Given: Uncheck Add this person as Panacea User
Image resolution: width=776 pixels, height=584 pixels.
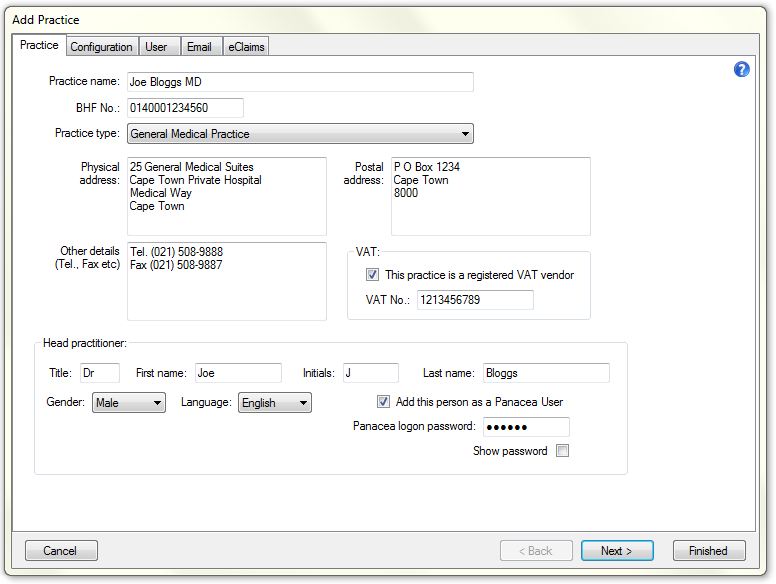Looking at the screenshot, I should tap(383, 402).
